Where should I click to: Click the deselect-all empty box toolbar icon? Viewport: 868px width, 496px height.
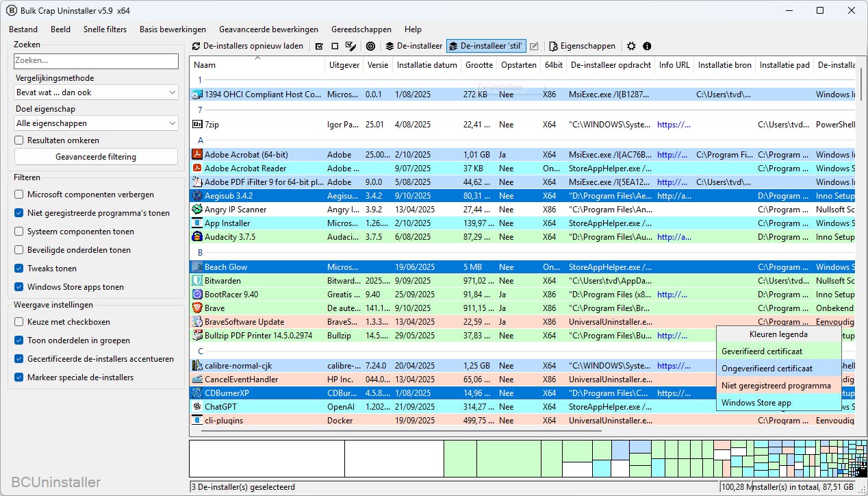tap(335, 46)
